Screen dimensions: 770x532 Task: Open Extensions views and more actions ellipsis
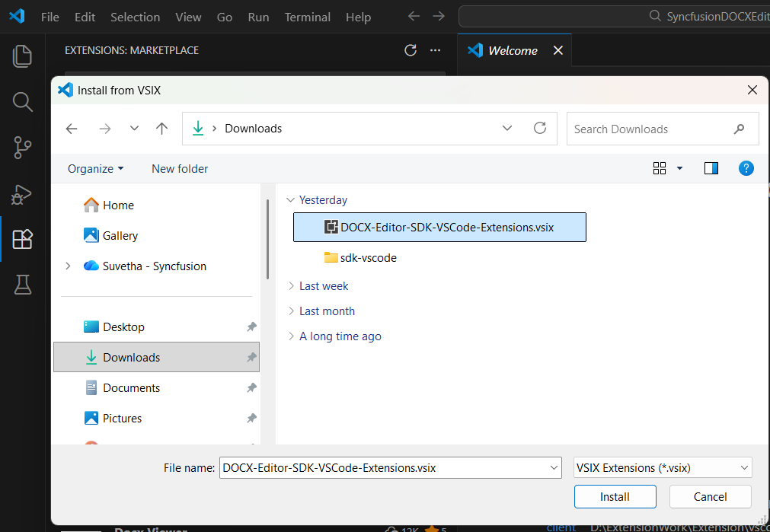(435, 50)
